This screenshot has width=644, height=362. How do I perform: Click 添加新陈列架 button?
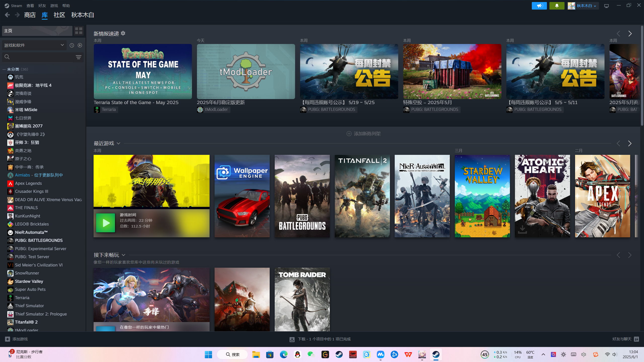(364, 134)
